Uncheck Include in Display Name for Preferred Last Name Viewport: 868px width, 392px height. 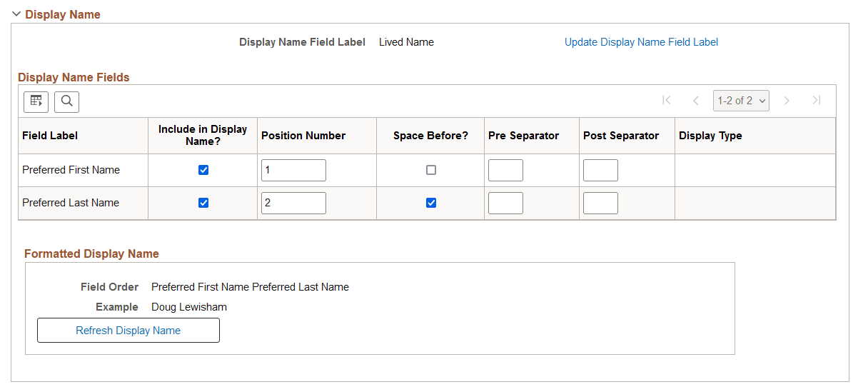pos(203,203)
